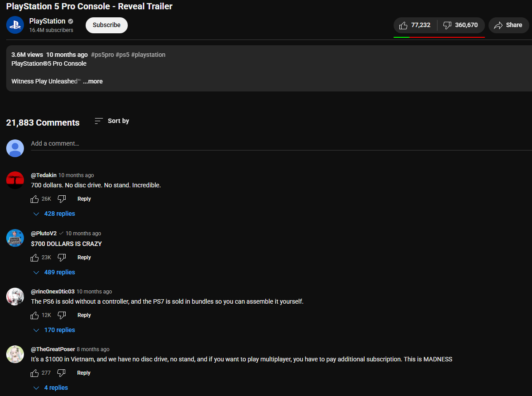
Task: Click the 16.4M subscribers text
Action: (51, 30)
